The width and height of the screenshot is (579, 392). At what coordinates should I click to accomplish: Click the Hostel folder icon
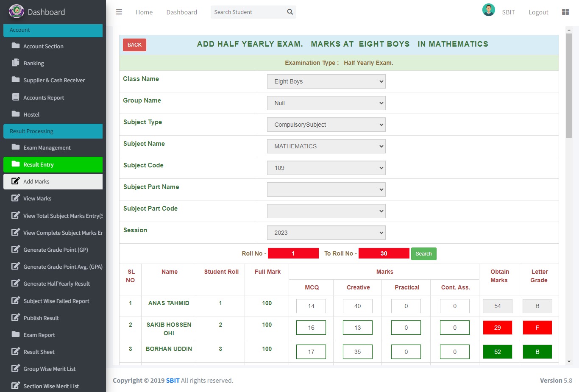pos(16,114)
